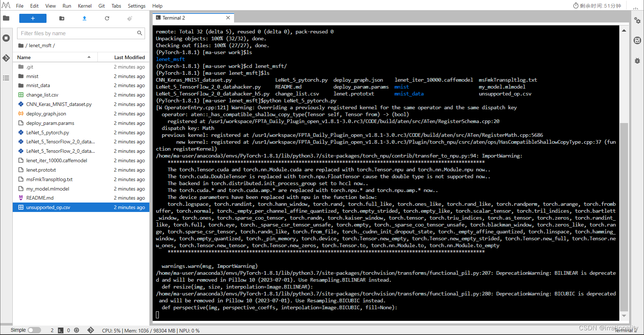The height and width of the screenshot is (335, 644).
Task: Select CNN_Keras_MNIST_dataset.py file
Action: pos(81,104)
